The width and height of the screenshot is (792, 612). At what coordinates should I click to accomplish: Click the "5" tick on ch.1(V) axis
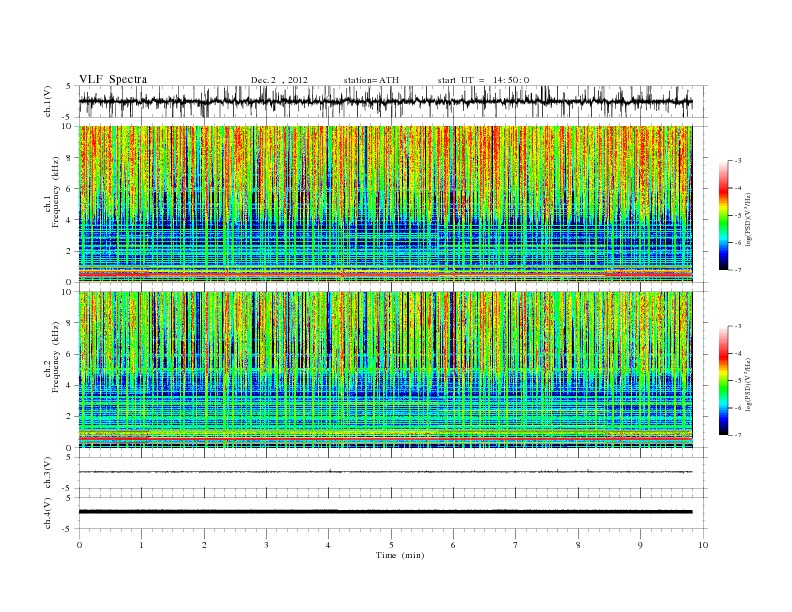coord(69,86)
